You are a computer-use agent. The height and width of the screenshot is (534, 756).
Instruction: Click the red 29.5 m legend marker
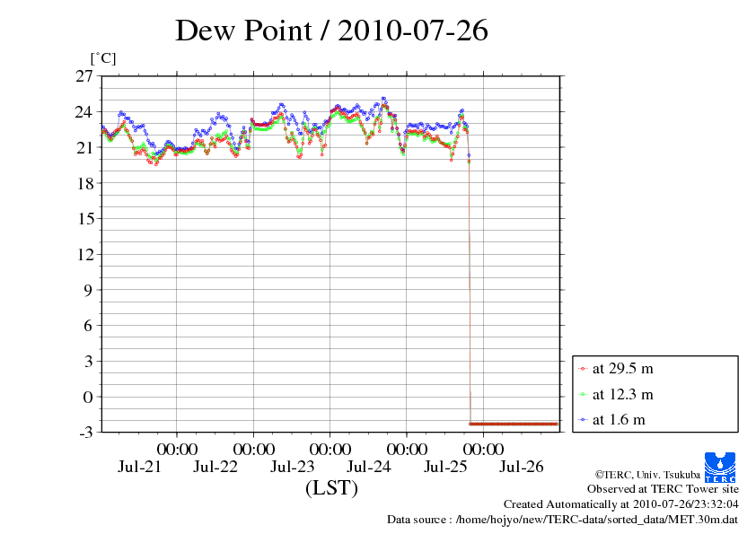[x=583, y=369]
